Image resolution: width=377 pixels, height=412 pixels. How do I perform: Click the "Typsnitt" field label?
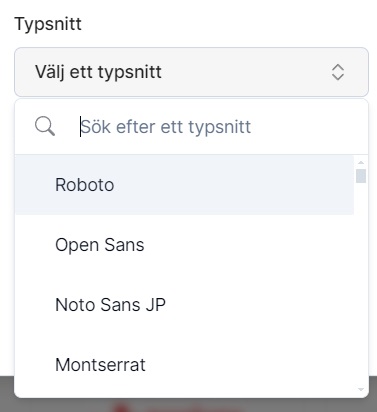[48, 24]
